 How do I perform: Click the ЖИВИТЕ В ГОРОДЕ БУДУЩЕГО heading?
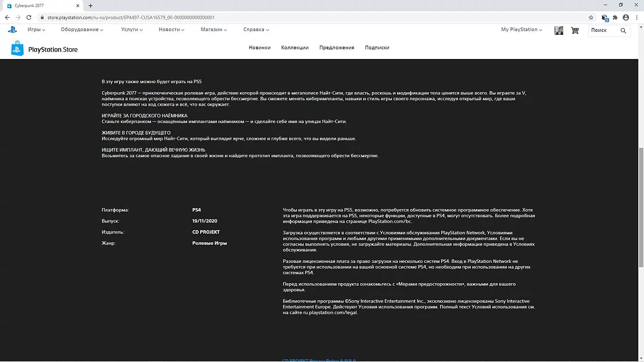[136, 132]
